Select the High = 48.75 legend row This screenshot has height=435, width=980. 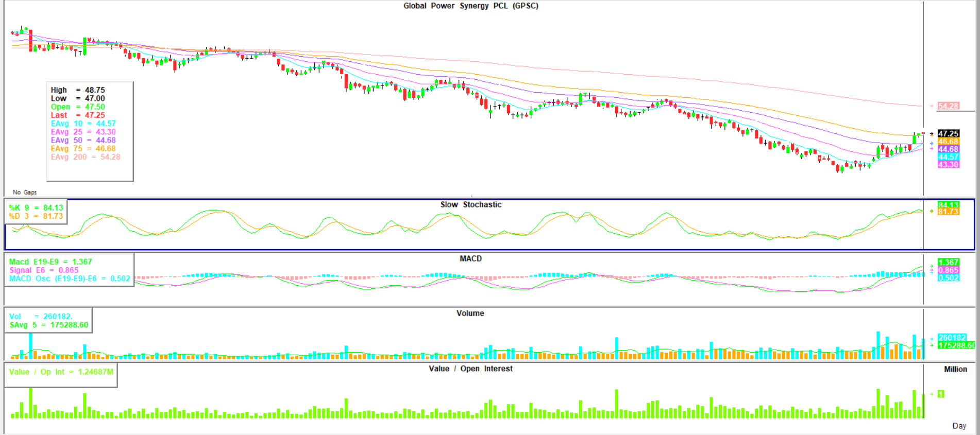[78, 90]
